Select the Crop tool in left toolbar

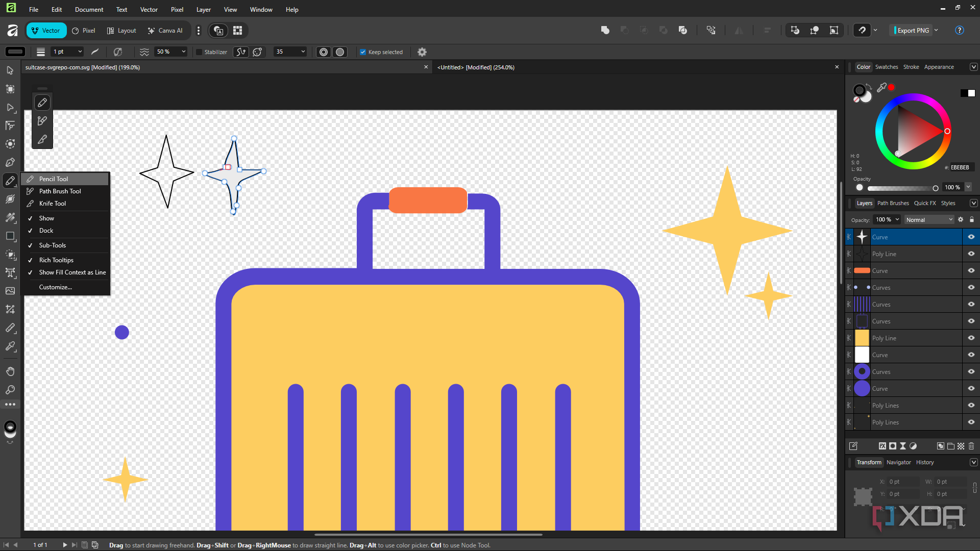[10, 309]
